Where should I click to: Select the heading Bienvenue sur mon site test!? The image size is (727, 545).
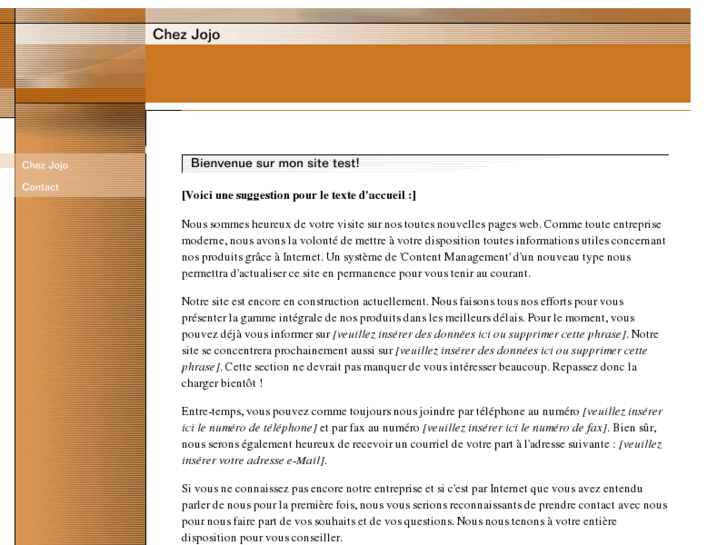pyautogui.click(x=275, y=163)
